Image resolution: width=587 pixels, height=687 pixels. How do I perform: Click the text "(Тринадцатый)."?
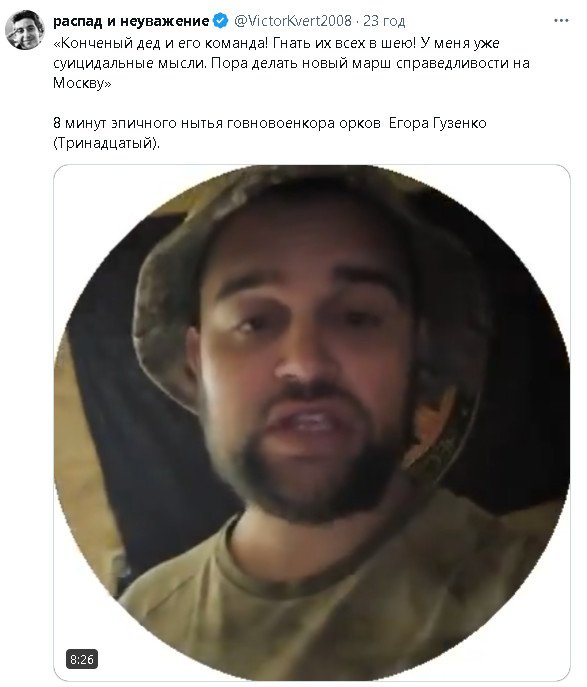pyautogui.click(x=106, y=143)
